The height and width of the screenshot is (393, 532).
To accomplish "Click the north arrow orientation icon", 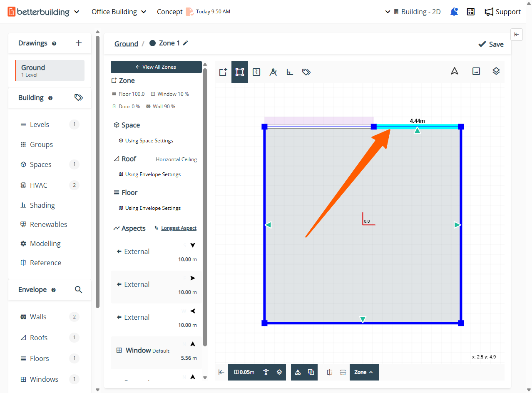I will [455, 71].
